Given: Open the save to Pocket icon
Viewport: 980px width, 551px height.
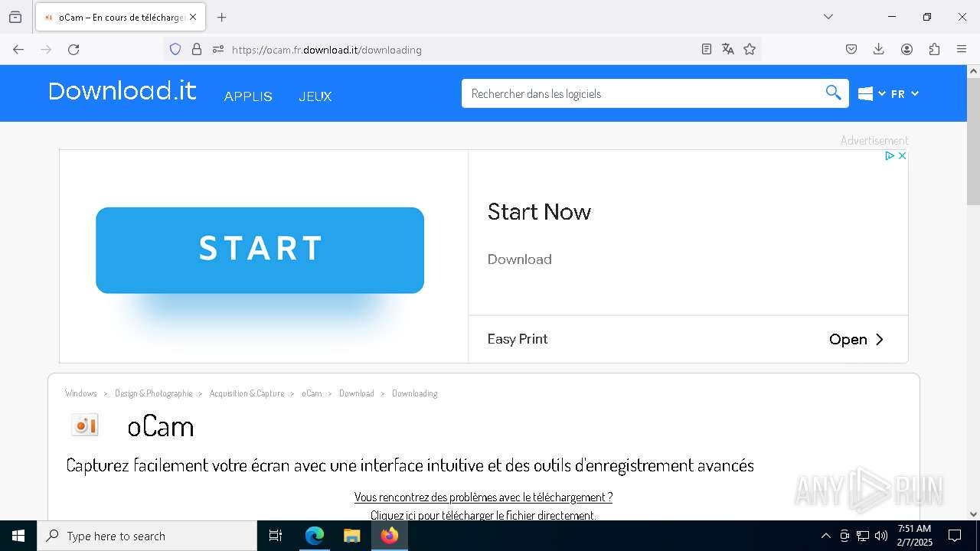Looking at the screenshot, I should point(851,50).
